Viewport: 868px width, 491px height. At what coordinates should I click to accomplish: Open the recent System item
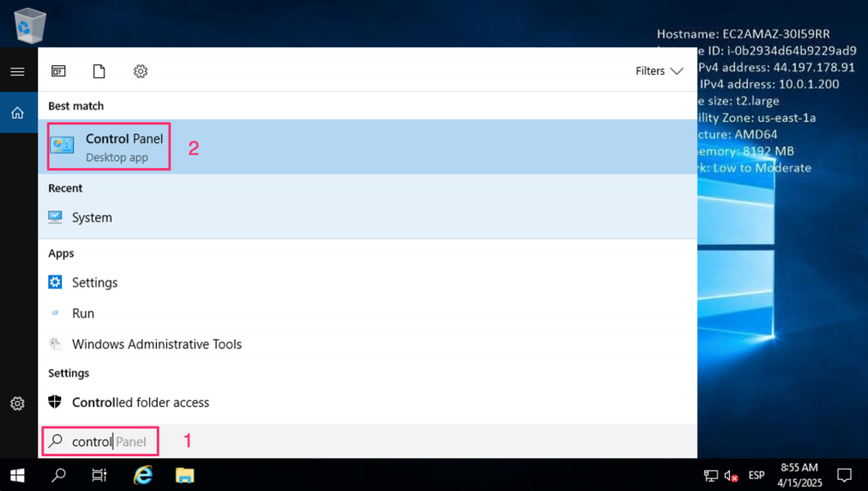click(92, 218)
